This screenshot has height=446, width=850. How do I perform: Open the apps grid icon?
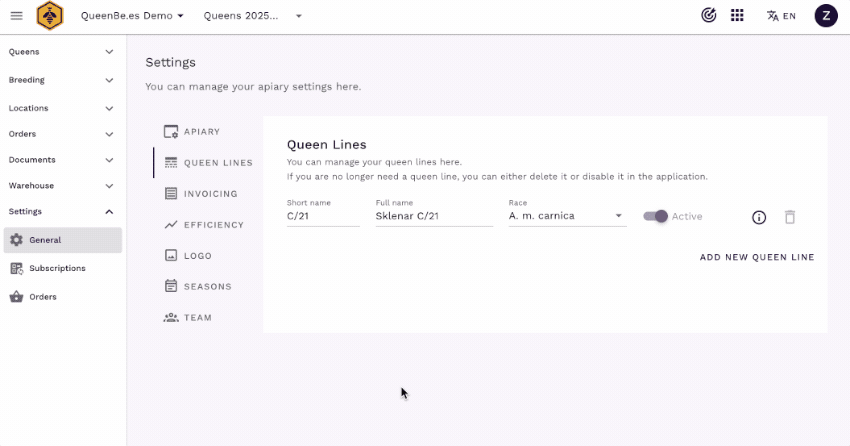737,16
